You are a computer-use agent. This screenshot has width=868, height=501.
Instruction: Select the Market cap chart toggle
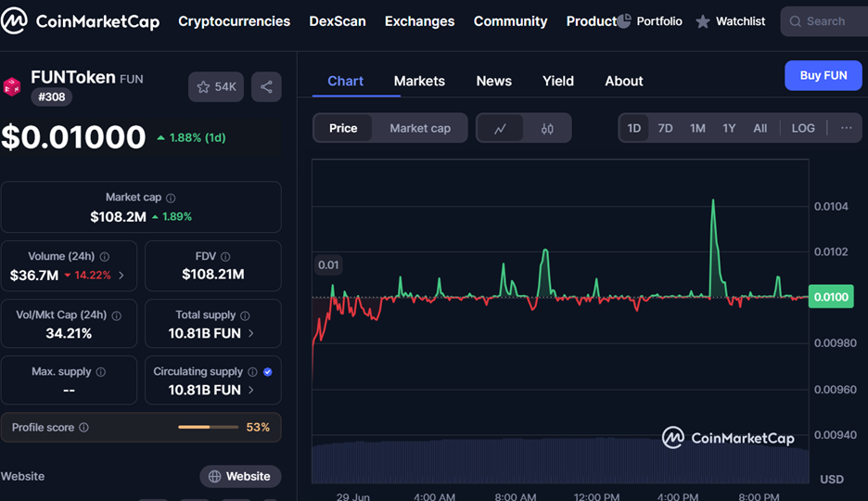tap(419, 128)
